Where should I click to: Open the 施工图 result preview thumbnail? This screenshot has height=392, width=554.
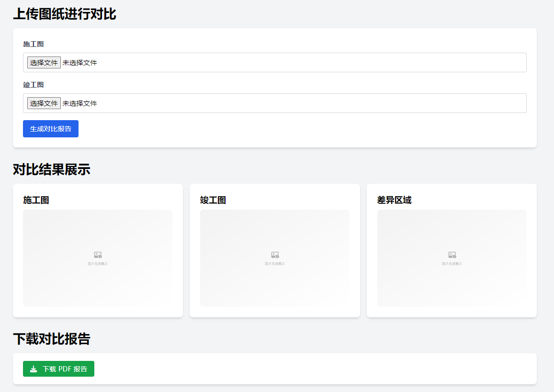click(x=98, y=258)
